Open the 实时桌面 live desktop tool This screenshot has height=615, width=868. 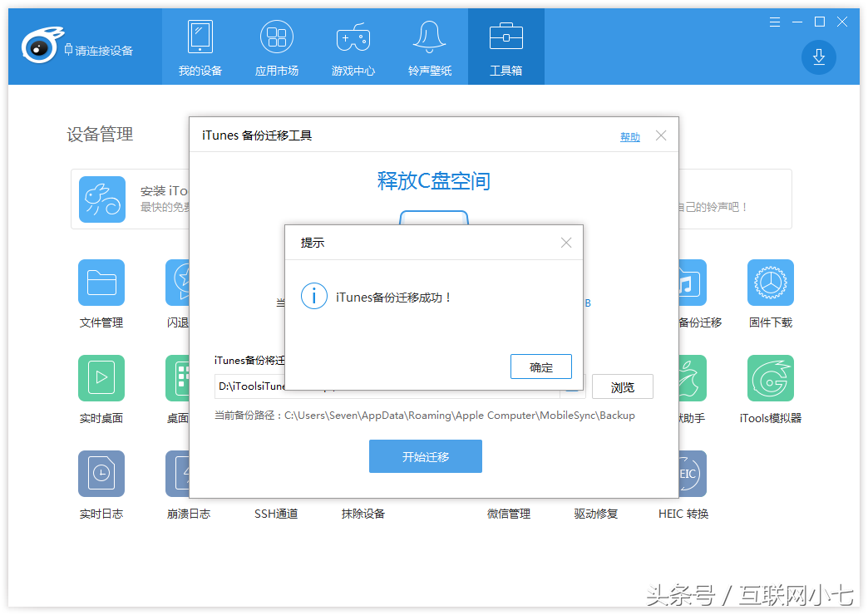pyautogui.click(x=101, y=379)
